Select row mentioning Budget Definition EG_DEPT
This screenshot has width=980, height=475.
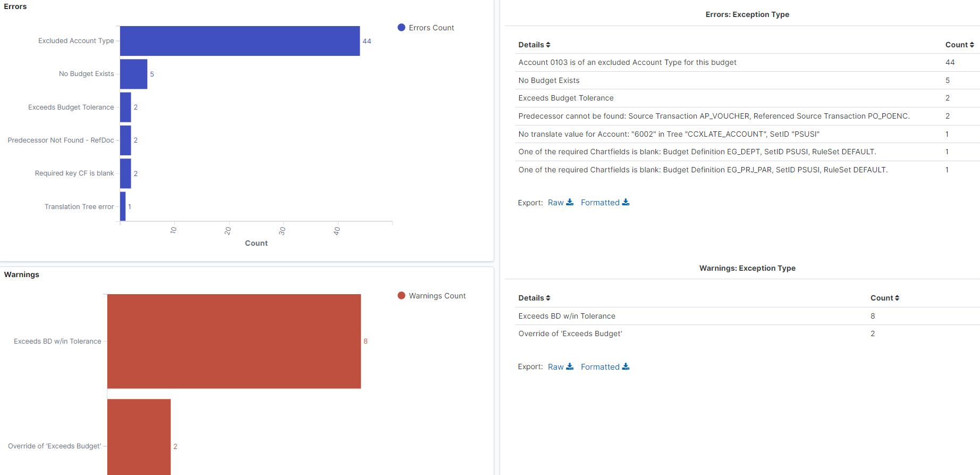(747, 152)
